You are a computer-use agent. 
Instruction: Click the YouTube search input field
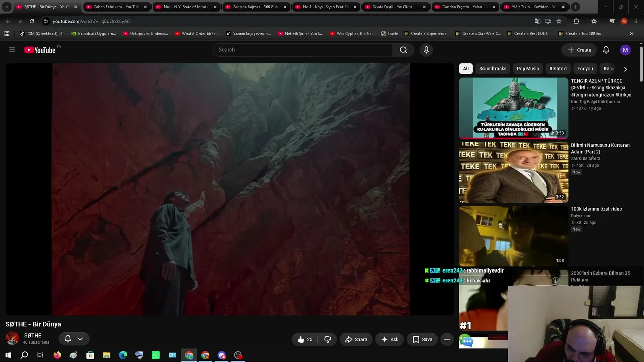tap(303, 50)
